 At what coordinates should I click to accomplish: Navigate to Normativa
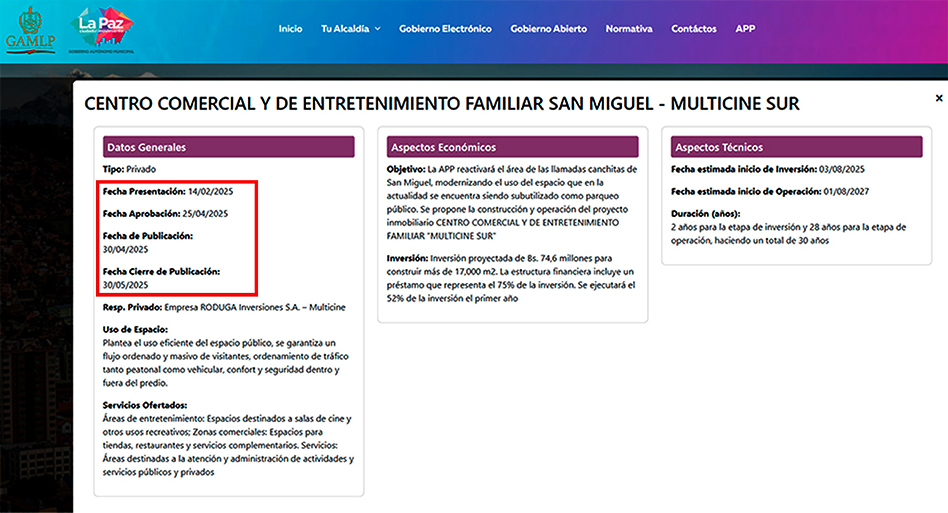[x=629, y=29]
